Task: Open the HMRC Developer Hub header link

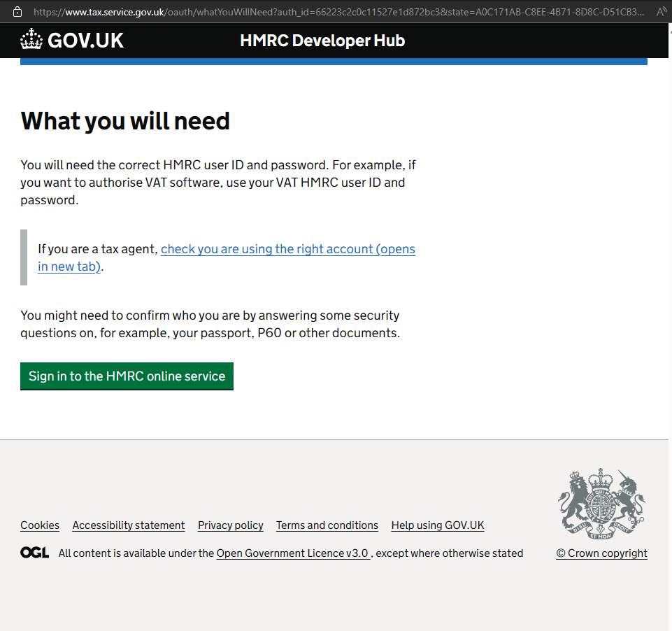Action: coord(322,41)
